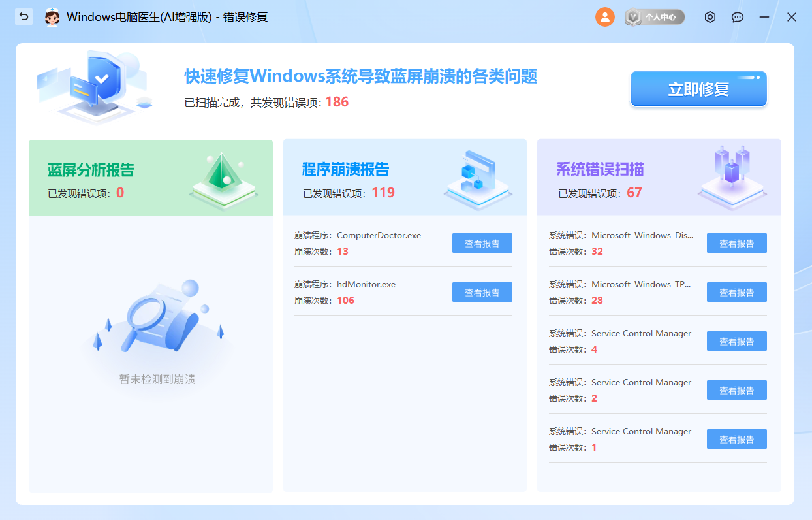View report for Service Control Manager with 1 error

click(736, 439)
